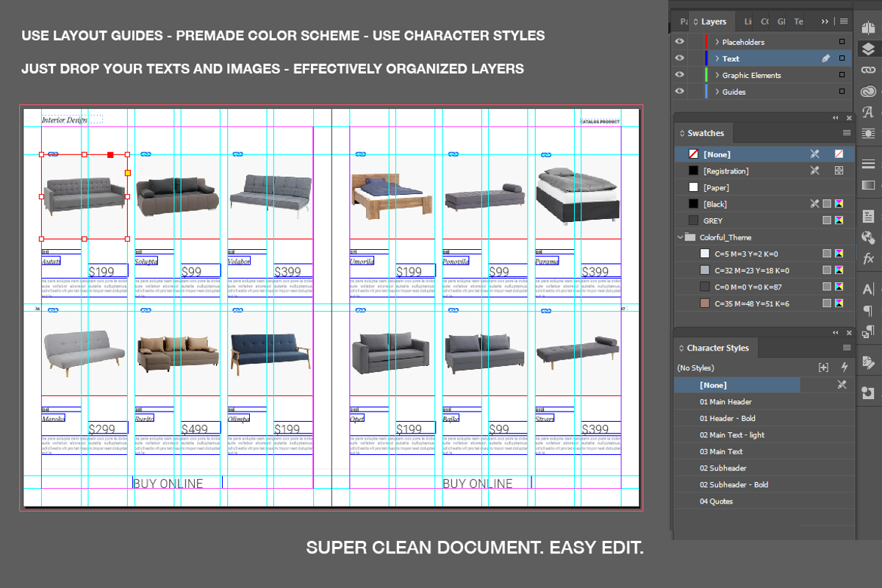
Task: Open the Swatches panel flyout menu icon
Action: click(846, 132)
